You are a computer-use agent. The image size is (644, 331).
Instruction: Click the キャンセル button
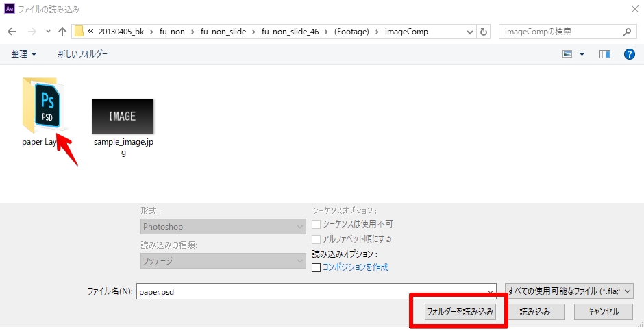603,312
